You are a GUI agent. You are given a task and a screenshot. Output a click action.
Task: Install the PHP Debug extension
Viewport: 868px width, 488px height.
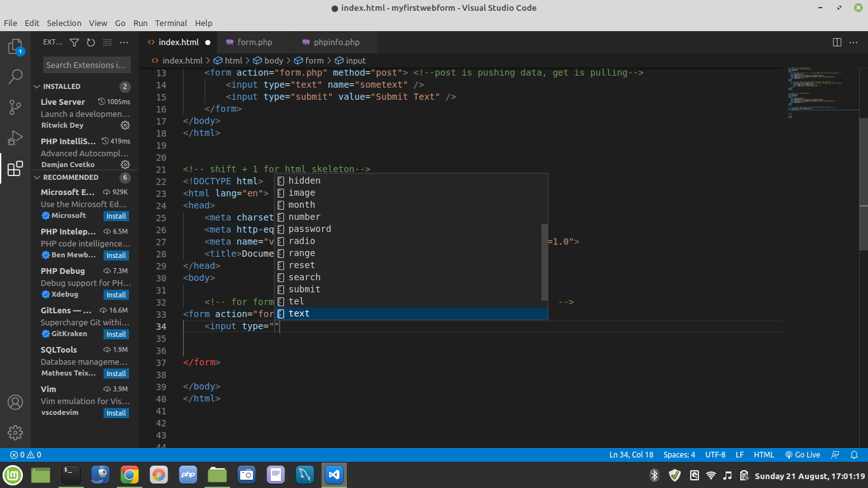116,295
